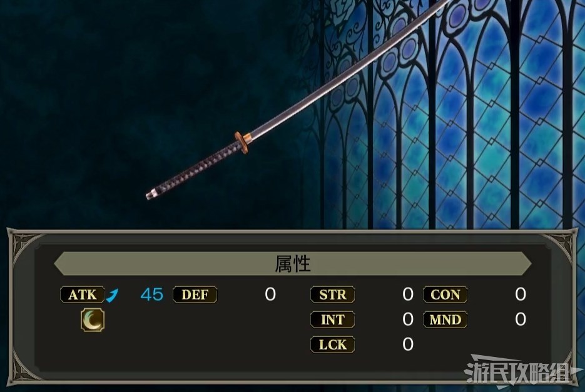Click the CON value 0
The width and height of the screenshot is (585, 392).
click(x=521, y=294)
